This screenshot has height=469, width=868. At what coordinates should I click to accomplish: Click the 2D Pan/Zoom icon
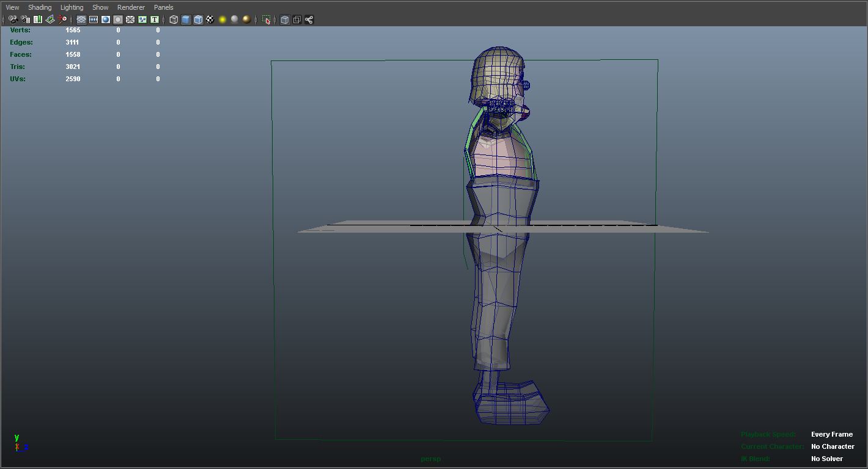[x=62, y=20]
